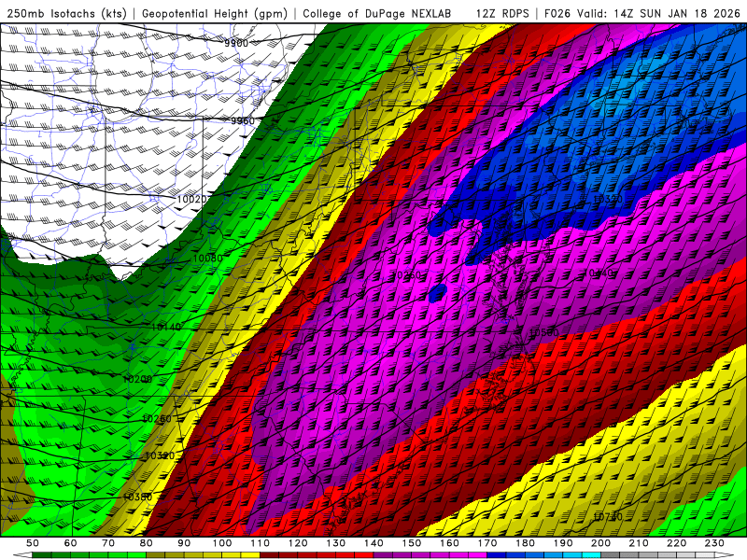Click the 200 legend scale value
Image resolution: width=747 pixels, height=560 pixels.
[x=600, y=543]
